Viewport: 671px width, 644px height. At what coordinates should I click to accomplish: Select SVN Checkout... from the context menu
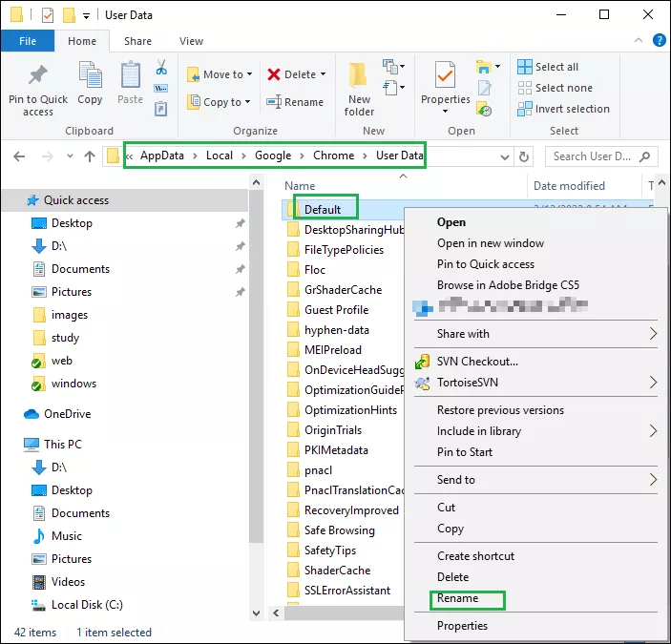(477, 362)
